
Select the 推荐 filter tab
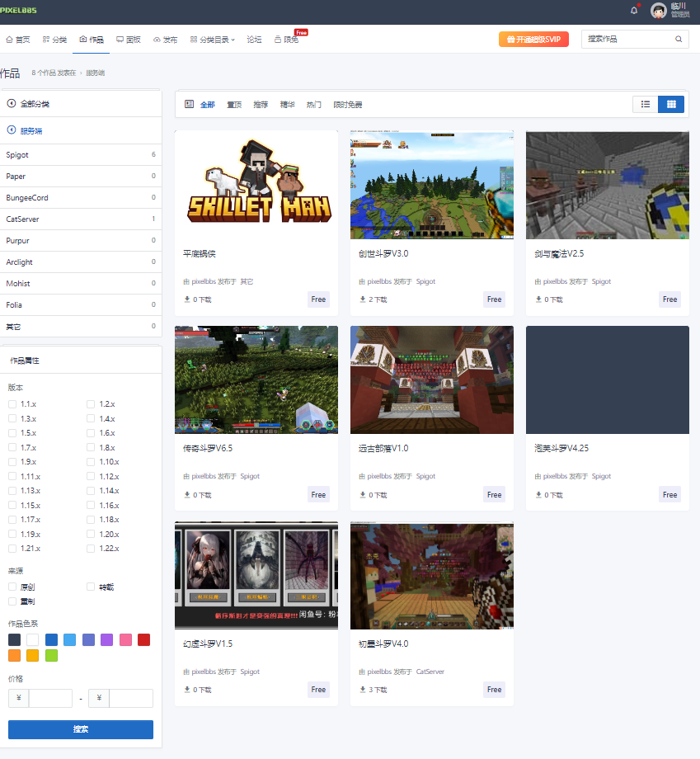point(261,105)
